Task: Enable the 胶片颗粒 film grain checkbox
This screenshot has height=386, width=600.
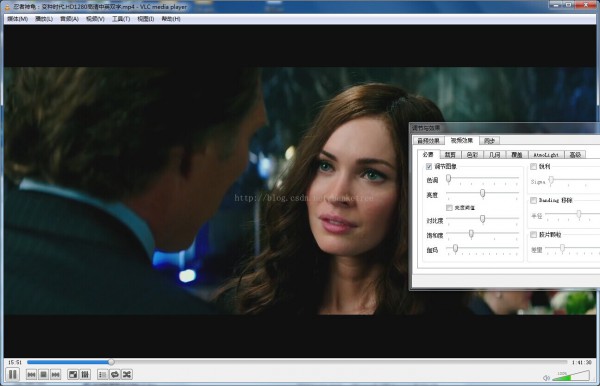Action: point(533,235)
